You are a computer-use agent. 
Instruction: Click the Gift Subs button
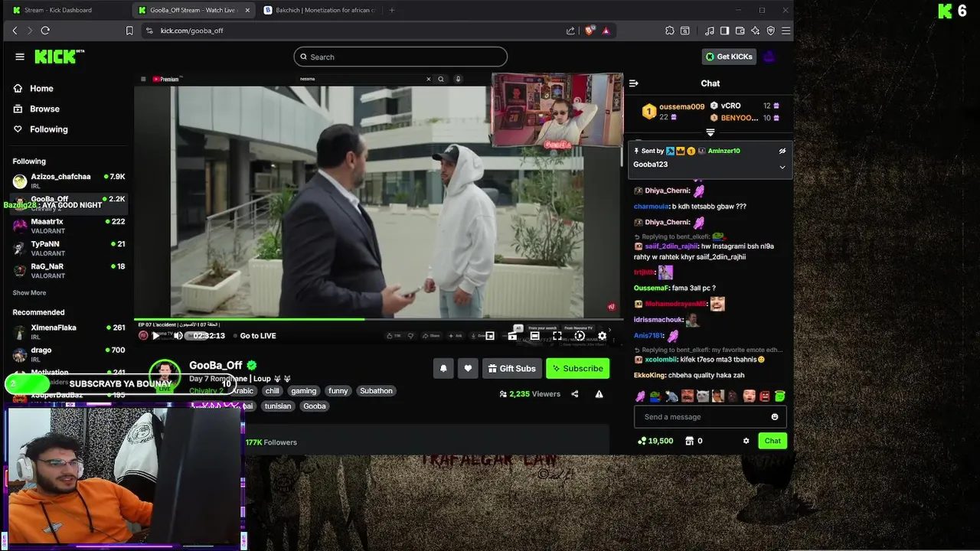pyautogui.click(x=512, y=368)
